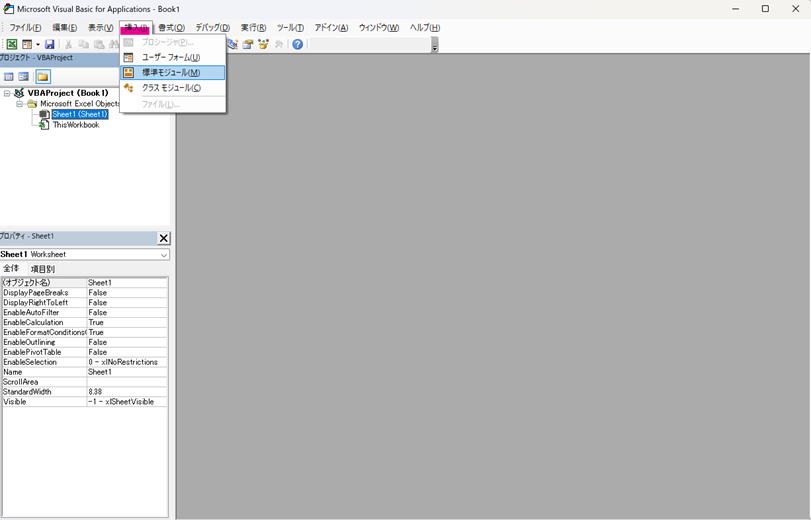Select EnableOutlining property row

(84, 343)
